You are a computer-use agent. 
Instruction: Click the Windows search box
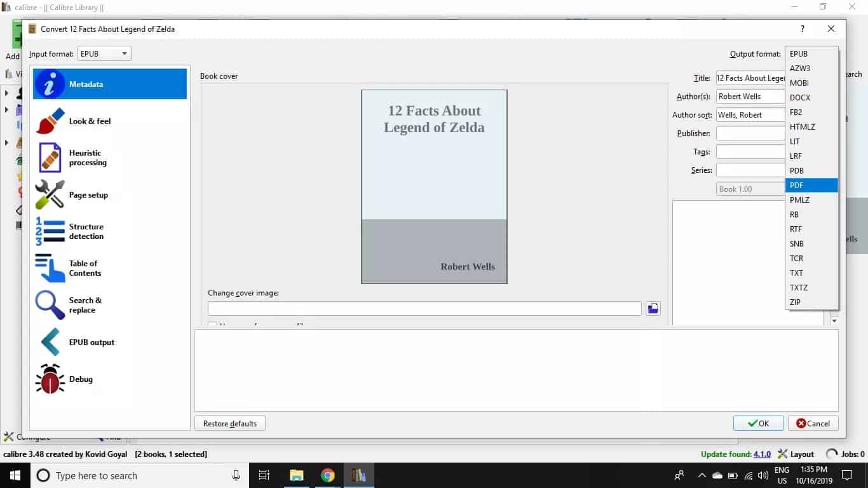click(x=139, y=475)
